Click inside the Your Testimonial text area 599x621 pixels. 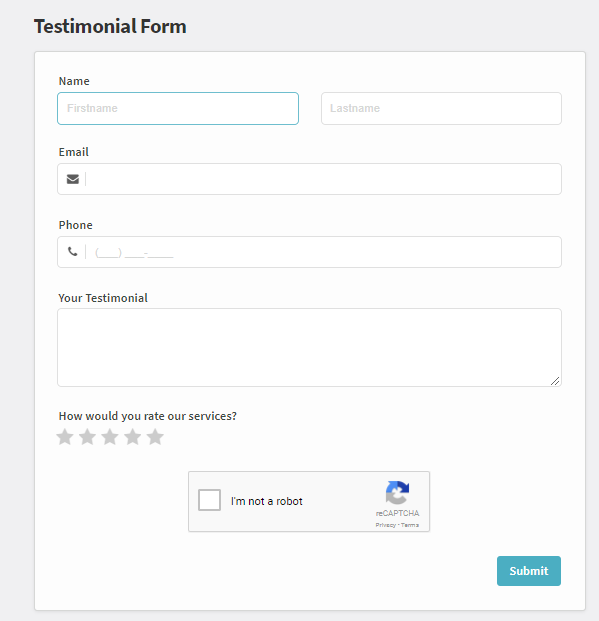point(309,347)
